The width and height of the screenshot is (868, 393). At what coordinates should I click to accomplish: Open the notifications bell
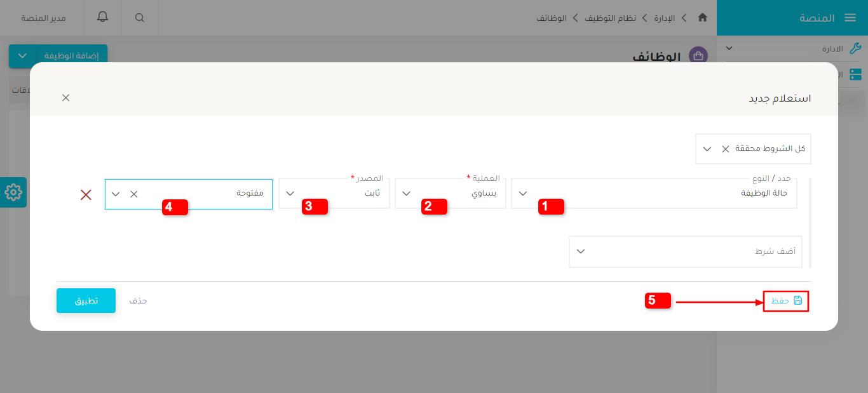tap(102, 18)
